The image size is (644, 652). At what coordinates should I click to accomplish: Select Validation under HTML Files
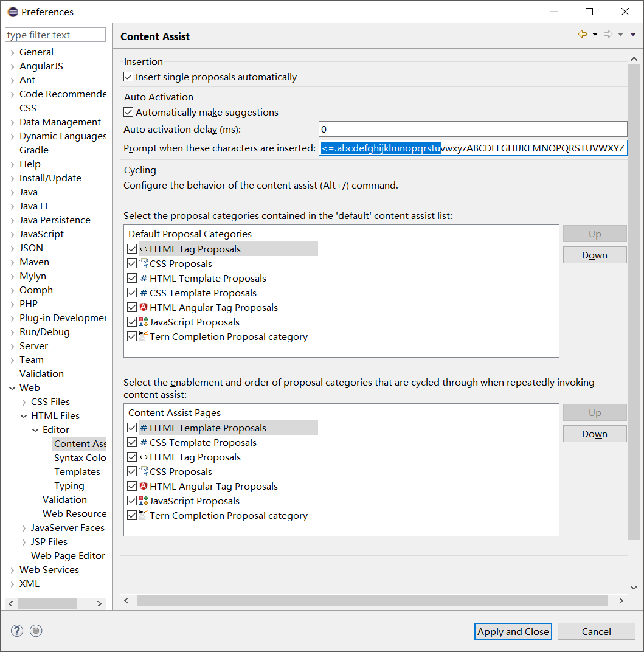(x=64, y=500)
